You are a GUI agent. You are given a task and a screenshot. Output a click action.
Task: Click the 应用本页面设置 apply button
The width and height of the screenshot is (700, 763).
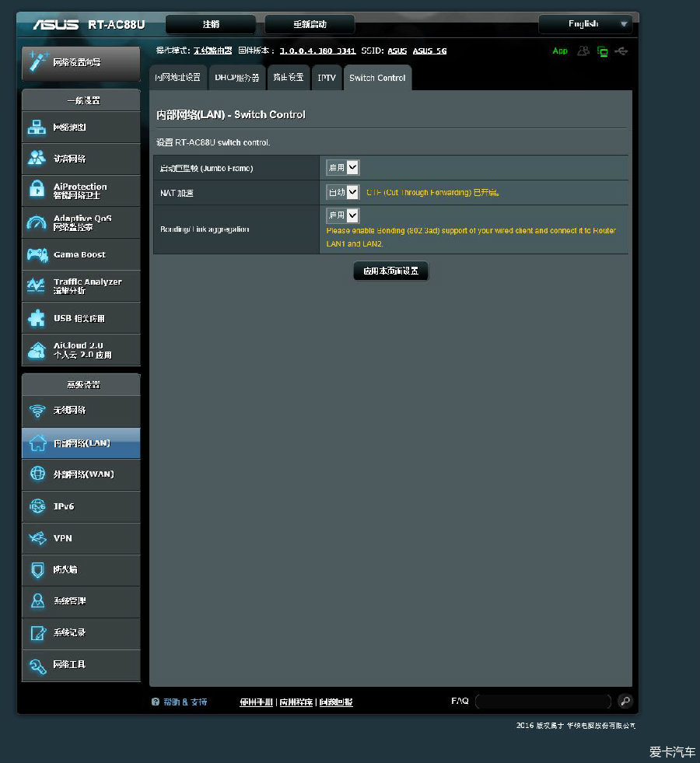click(x=391, y=271)
